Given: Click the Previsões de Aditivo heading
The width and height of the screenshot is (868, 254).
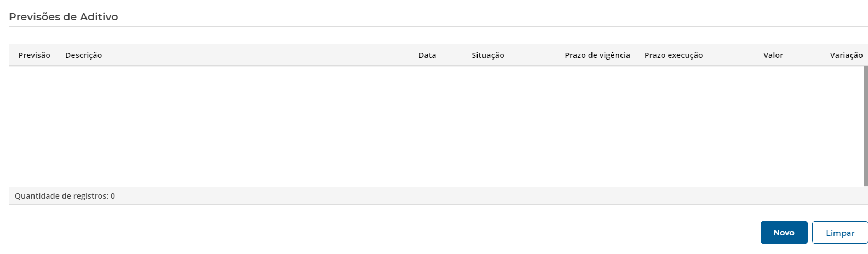Looking at the screenshot, I should [x=64, y=17].
